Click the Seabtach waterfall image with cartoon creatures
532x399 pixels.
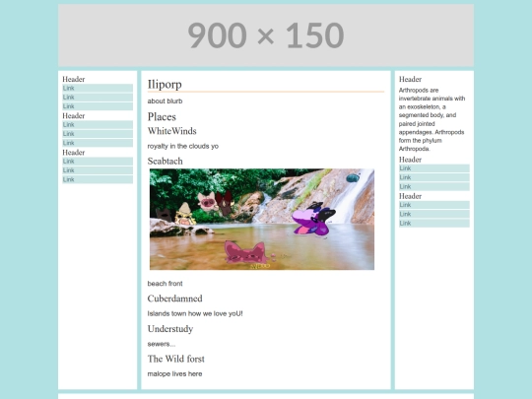[x=262, y=219]
